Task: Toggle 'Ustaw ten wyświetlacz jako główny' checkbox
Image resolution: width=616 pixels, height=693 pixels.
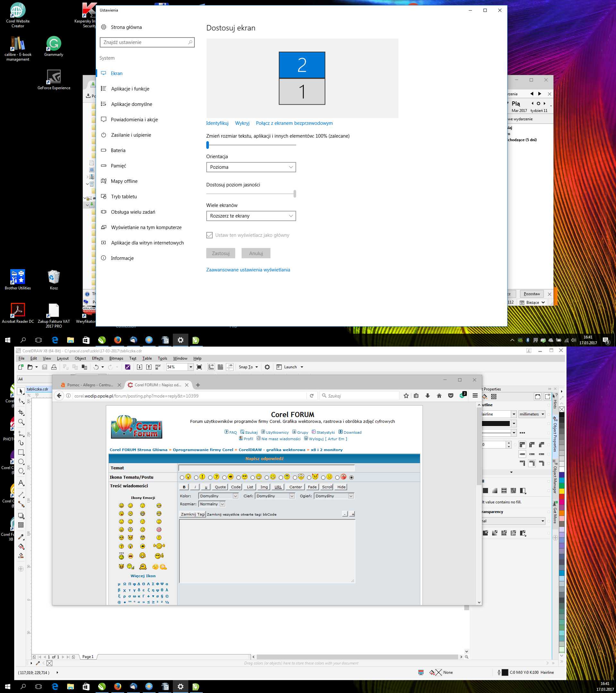Action: 210,235
